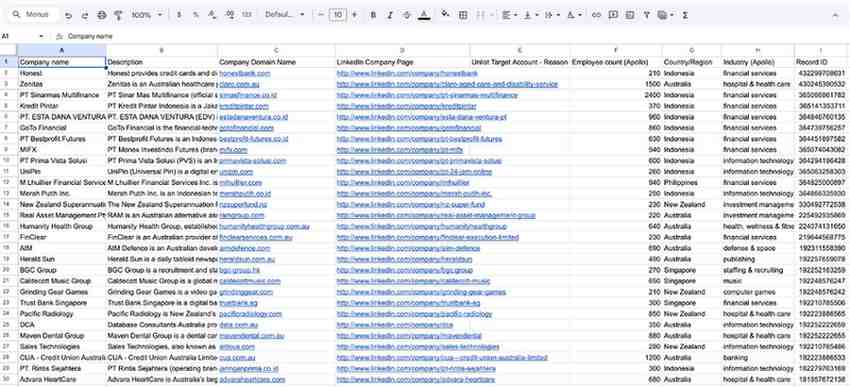Open the Default font dropdown
The height and width of the screenshot is (387, 850).
[x=285, y=15]
